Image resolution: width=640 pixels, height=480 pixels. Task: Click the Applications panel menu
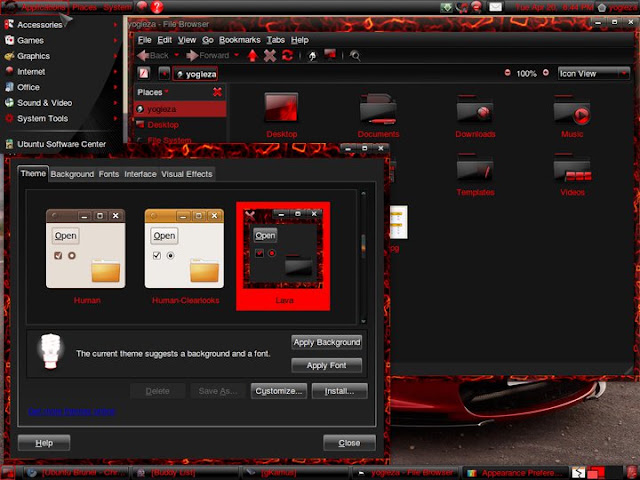point(35,7)
